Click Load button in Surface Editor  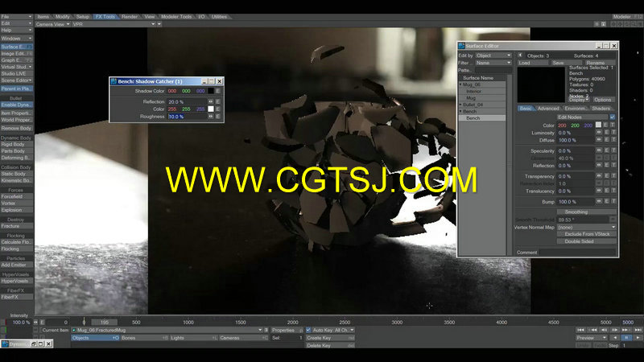click(533, 63)
